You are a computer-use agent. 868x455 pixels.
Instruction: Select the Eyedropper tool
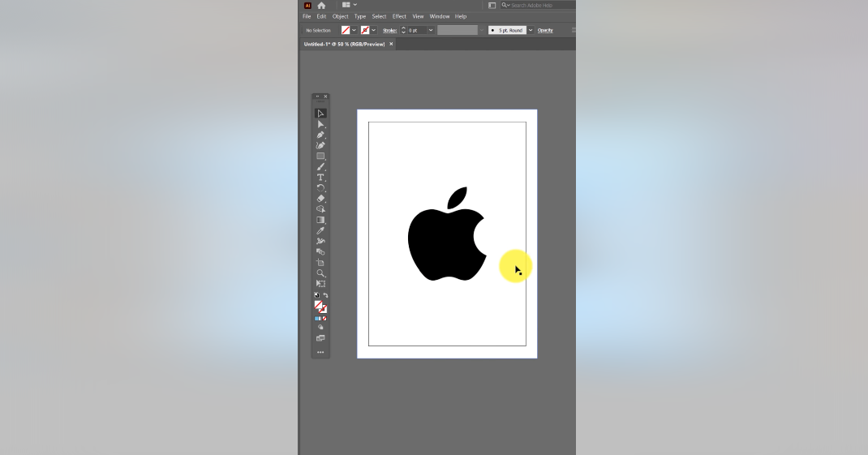point(320,231)
